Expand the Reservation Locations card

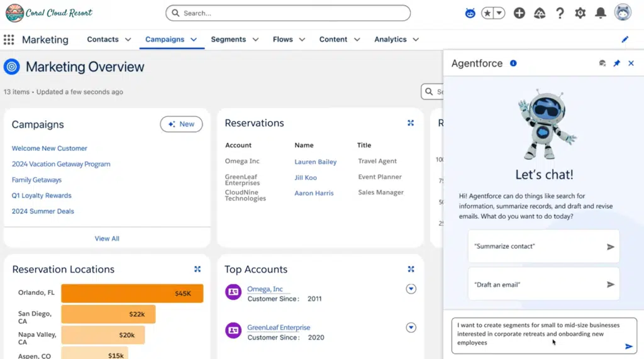[x=197, y=269]
